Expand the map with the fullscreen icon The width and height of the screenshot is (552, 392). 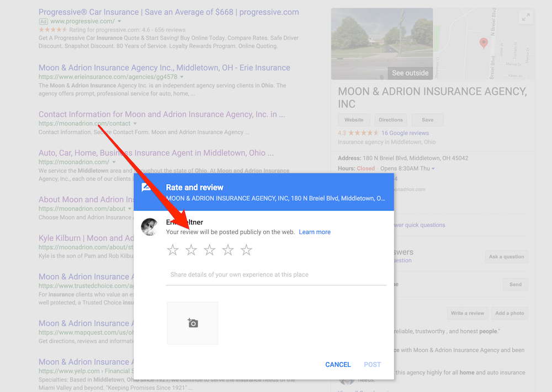[x=526, y=17]
